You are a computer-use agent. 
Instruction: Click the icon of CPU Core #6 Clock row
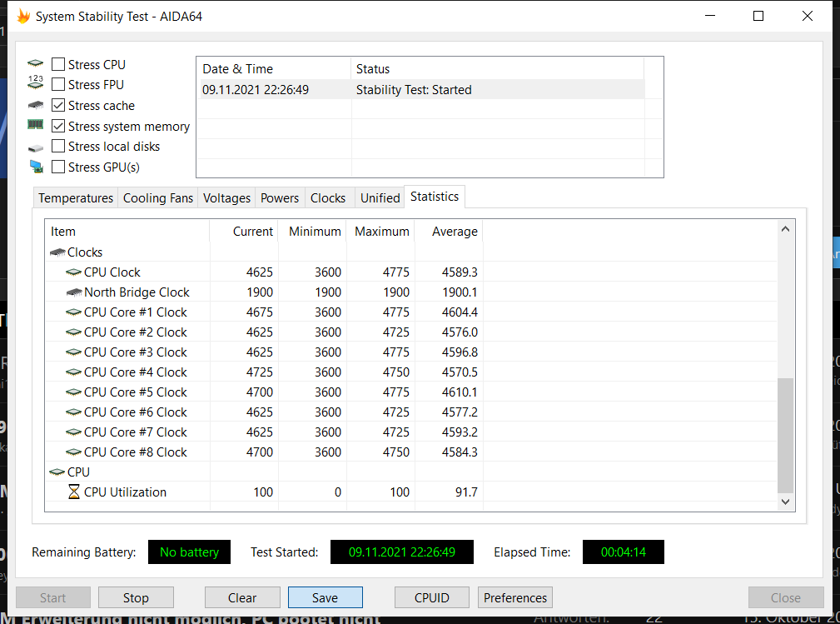(x=73, y=412)
